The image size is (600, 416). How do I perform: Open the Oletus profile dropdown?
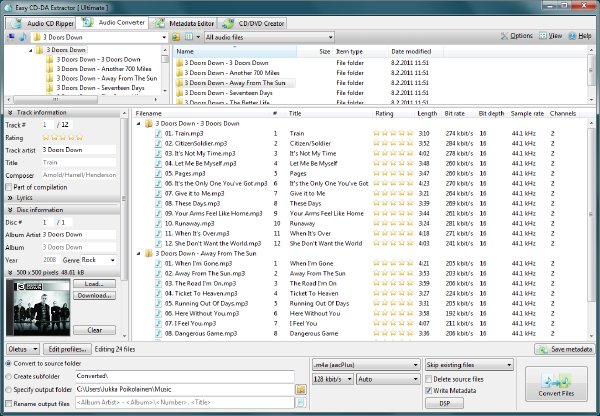pos(23,349)
